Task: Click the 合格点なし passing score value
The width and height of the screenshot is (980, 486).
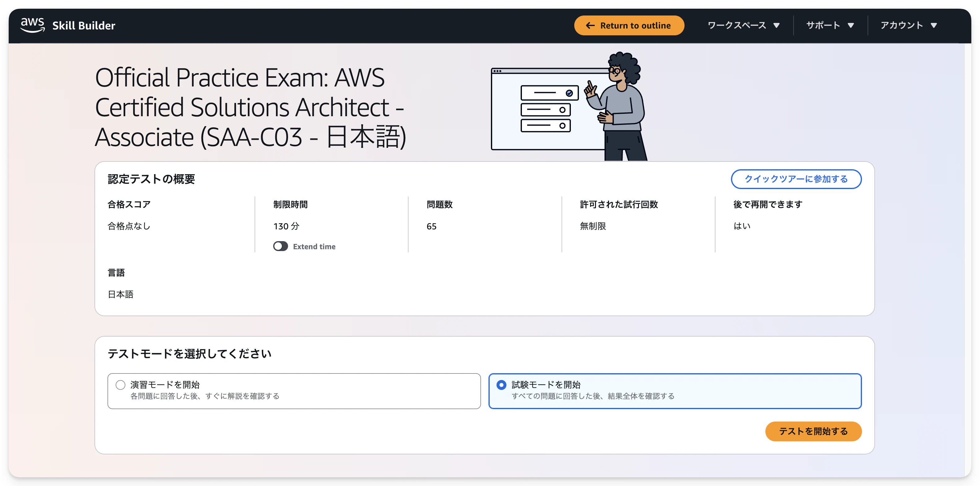Action: 129,226
